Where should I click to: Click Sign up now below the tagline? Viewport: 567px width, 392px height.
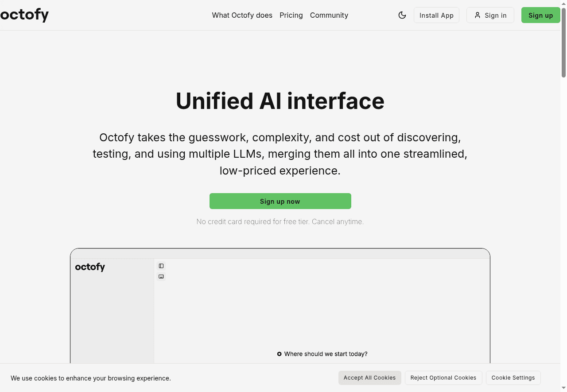coord(280,201)
